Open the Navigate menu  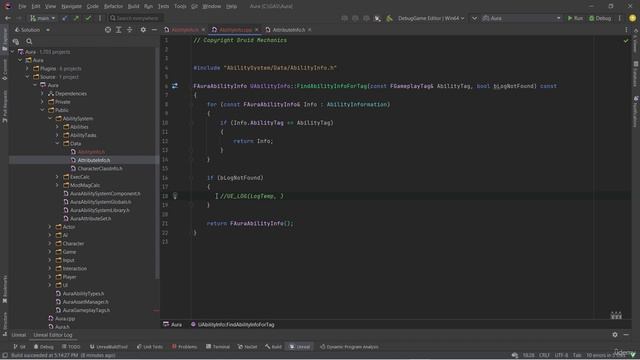click(71, 6)
